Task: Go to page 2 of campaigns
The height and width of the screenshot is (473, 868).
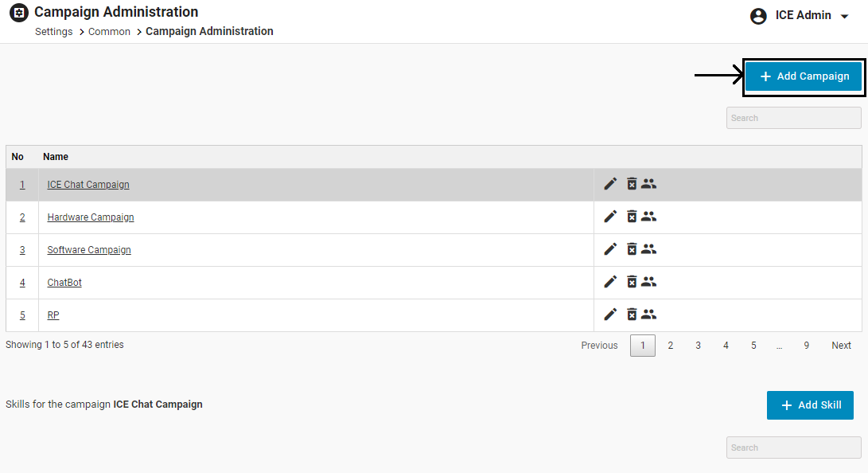Action: [x=671, y=346]
